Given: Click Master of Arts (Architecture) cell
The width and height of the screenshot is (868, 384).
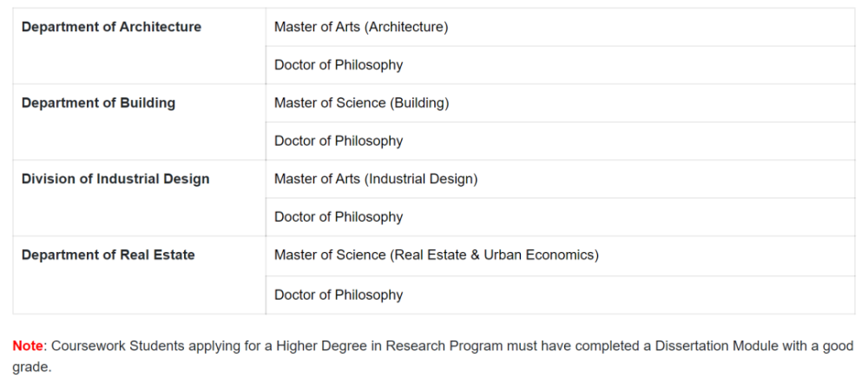Looking at the screenshot, I should click(361, 27).
